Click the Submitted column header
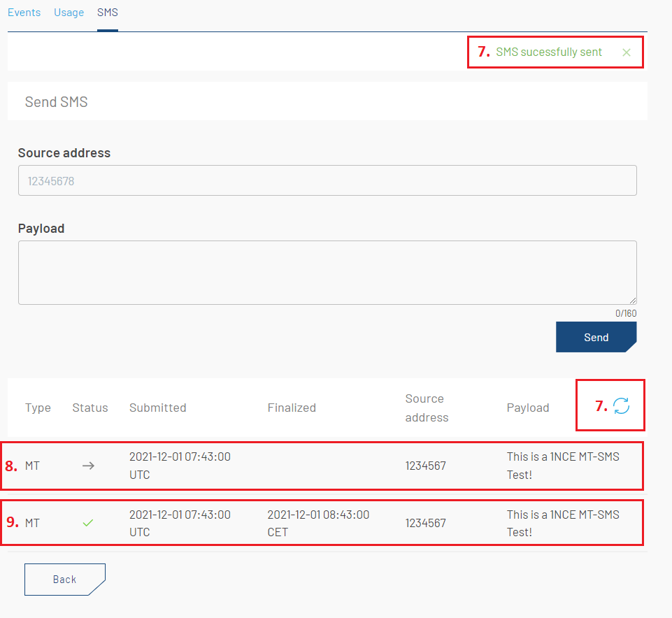672x618 pixels. pyautogui.click(x=158, y=408)
